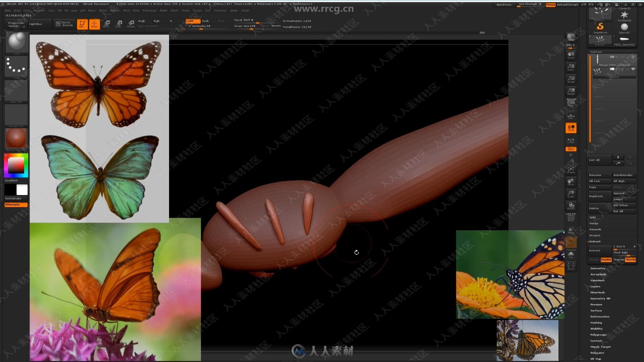Image resolution: width=644 pixels, height=362 pixels.
Task: Toggle eye of Merged_PM3D_Sphere3D2 subtool
Action: coord(633,57)
